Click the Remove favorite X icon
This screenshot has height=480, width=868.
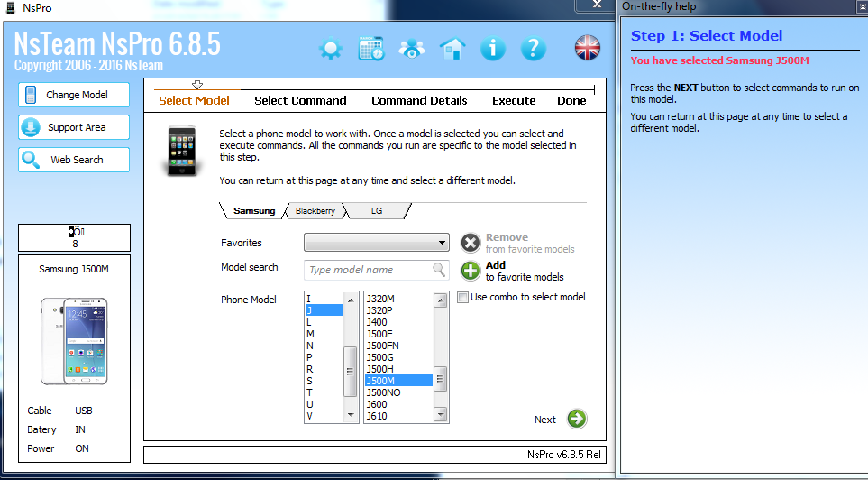pos(471,243)
